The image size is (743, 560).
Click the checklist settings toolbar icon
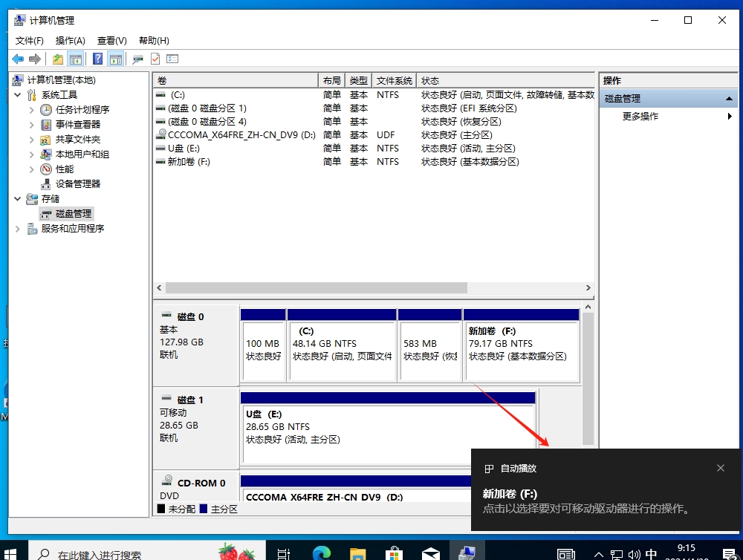[x=172, y=59]
